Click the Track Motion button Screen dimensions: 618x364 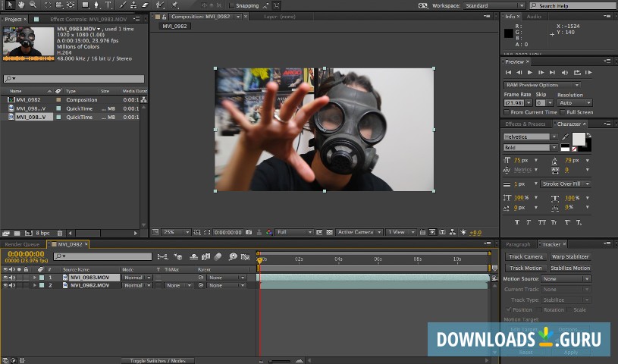[525, 268]
